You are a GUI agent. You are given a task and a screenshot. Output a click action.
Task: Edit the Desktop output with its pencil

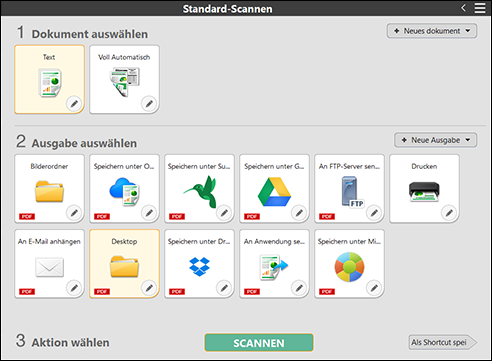click(149, 287)
